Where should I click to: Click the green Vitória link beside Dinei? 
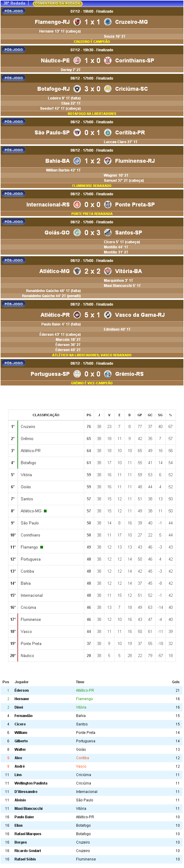click(x=81, y=707)
